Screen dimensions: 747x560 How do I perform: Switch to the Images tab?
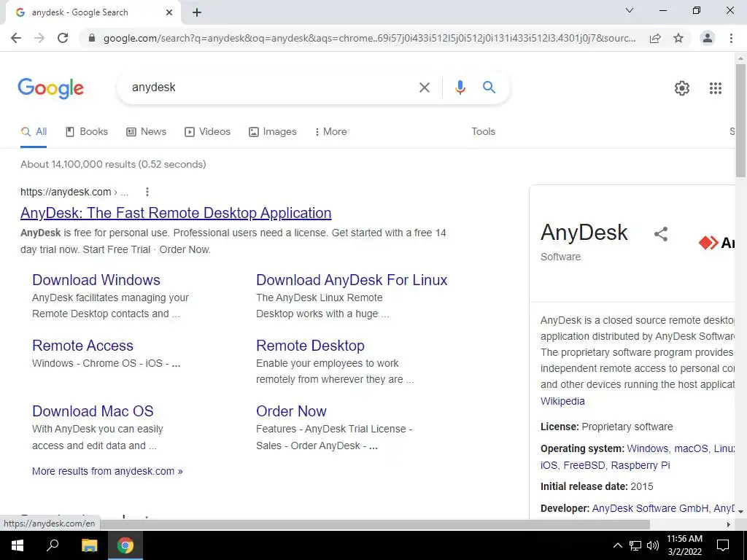(x=273, y=132)
